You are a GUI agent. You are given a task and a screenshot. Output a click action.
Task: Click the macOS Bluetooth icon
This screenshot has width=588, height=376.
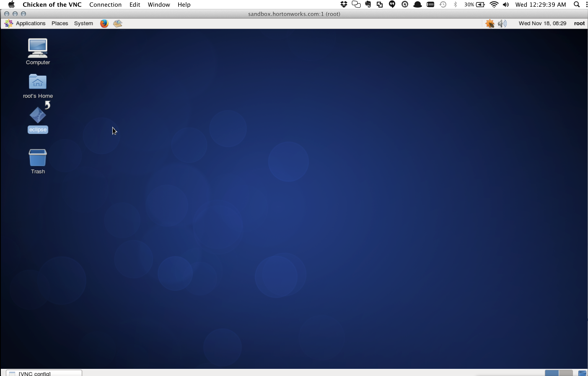click(455, 4)
